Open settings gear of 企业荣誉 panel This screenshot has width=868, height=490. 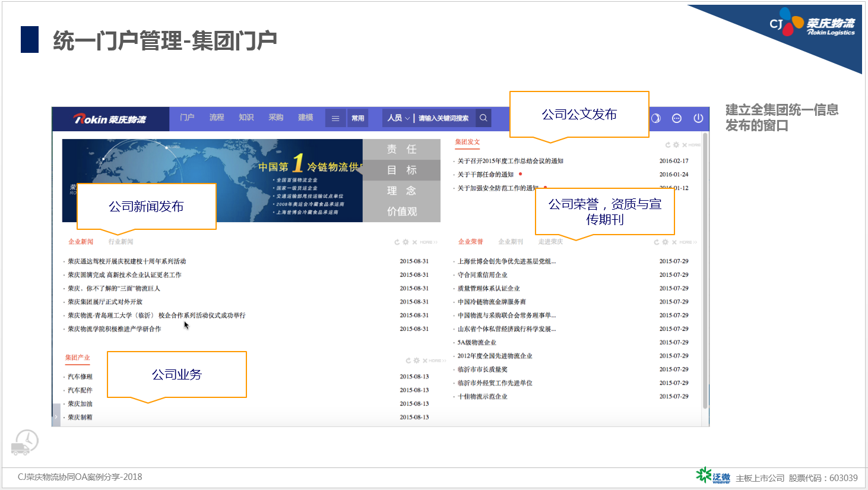coord(665,242)
